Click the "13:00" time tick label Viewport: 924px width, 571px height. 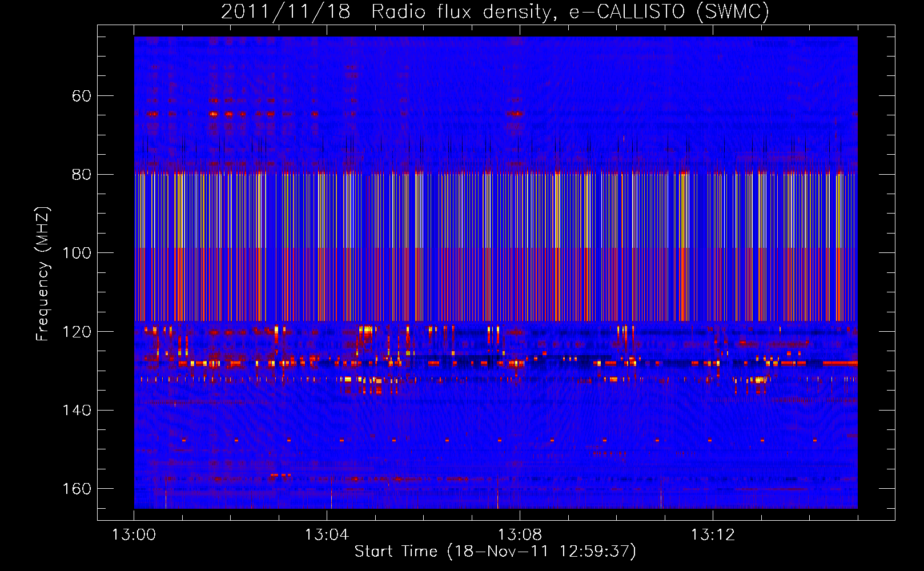[134, 535]
